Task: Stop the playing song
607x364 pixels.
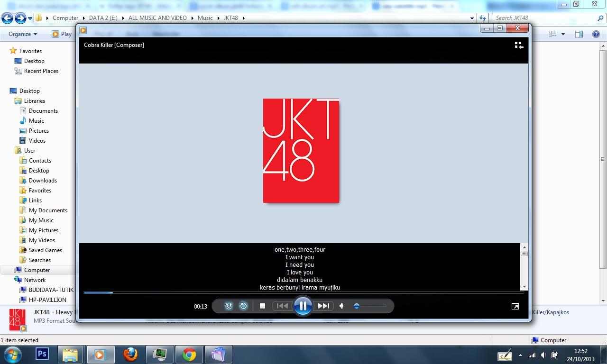Action: pos(262,306)
